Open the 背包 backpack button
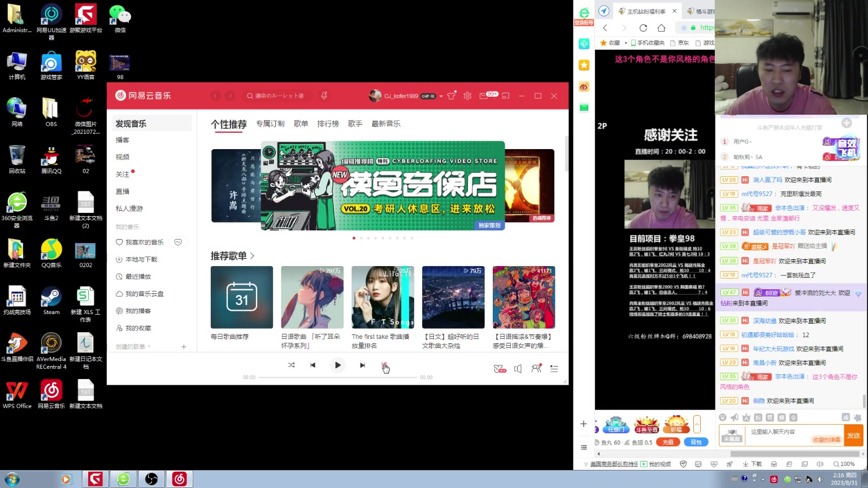Screen dimensions: 868x488 [696, 442]
